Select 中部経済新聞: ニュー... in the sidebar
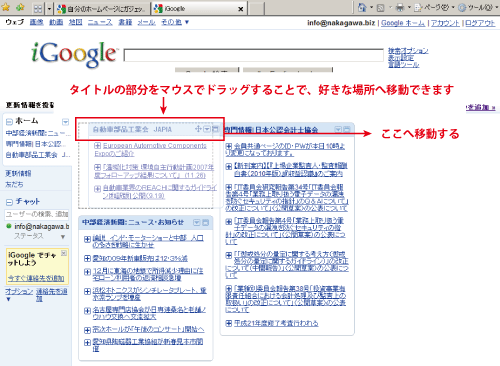Image resolution: width=500 pixels, height=366 pixels. (x=38, y=133)
